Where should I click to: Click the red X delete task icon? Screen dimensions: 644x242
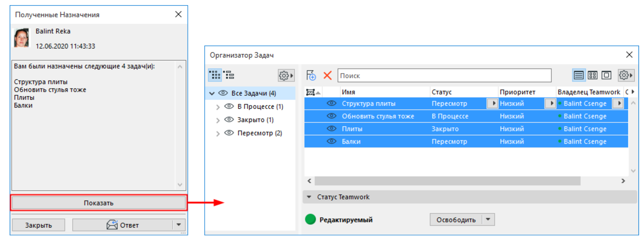327,75
